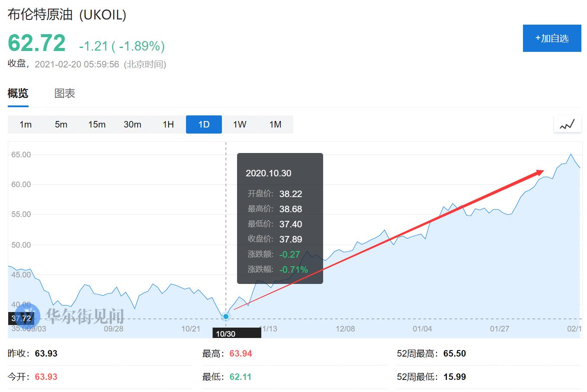Click the 华尔街见闻 watermark logo

click(69, 316)
